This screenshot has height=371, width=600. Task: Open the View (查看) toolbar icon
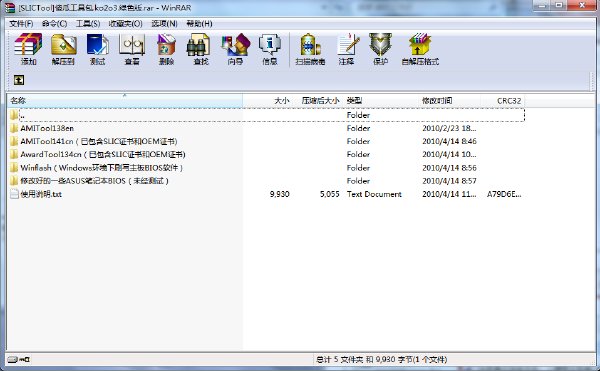coord(132,49)
